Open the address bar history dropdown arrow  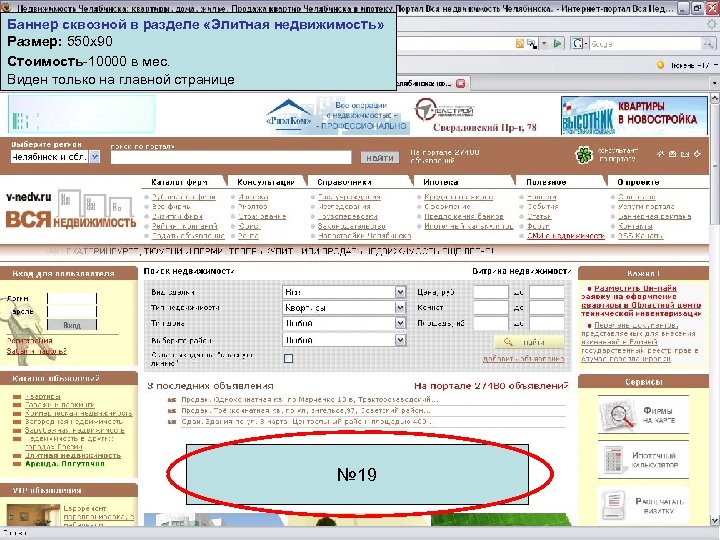click(545, 44)
